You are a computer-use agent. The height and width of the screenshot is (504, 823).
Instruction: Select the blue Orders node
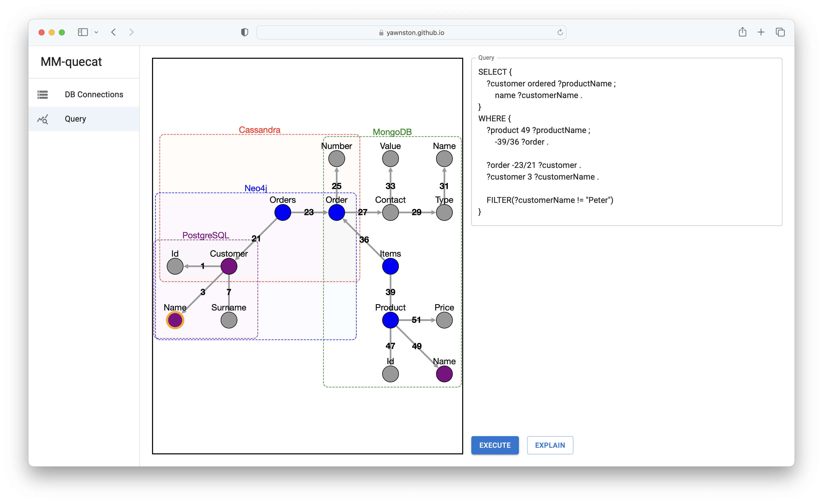pyautogui.click(x=283, y=212)
